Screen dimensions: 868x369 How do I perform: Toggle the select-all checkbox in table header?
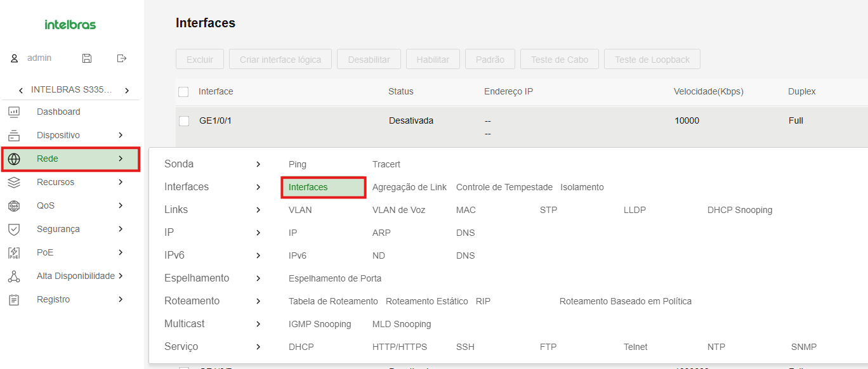pos(184,92)
